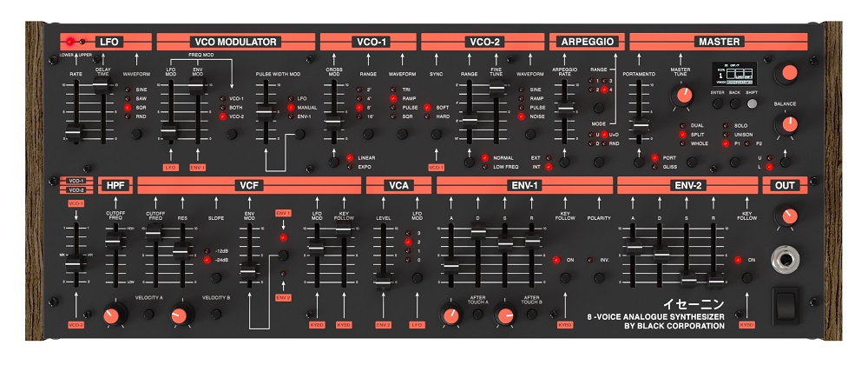
Task: Click the ENV-1 Attack slider
Action: (x=450, y=267)
